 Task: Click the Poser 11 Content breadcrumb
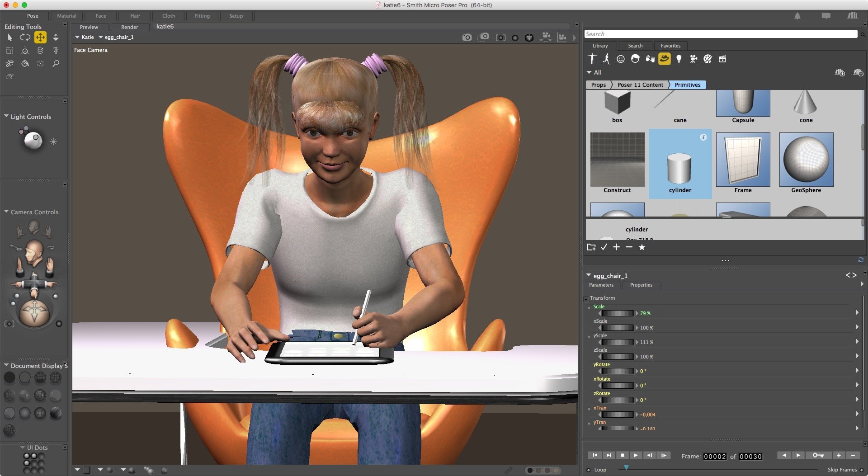640,85
